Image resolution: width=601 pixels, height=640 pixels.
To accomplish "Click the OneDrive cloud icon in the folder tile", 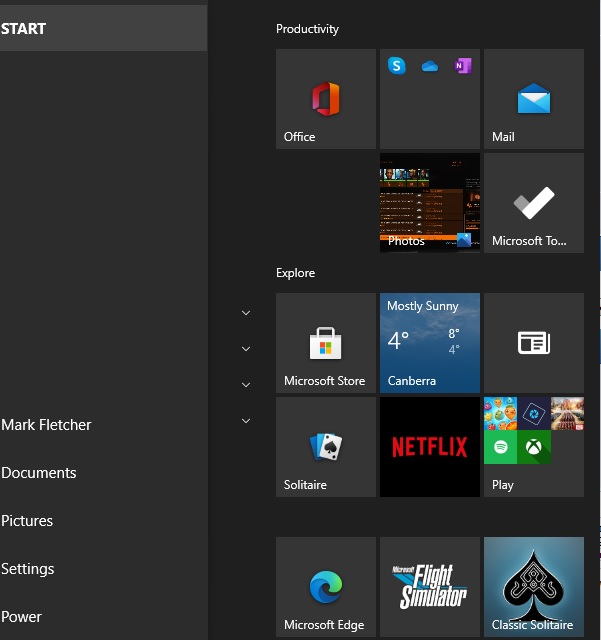I will tap(430, 66).
